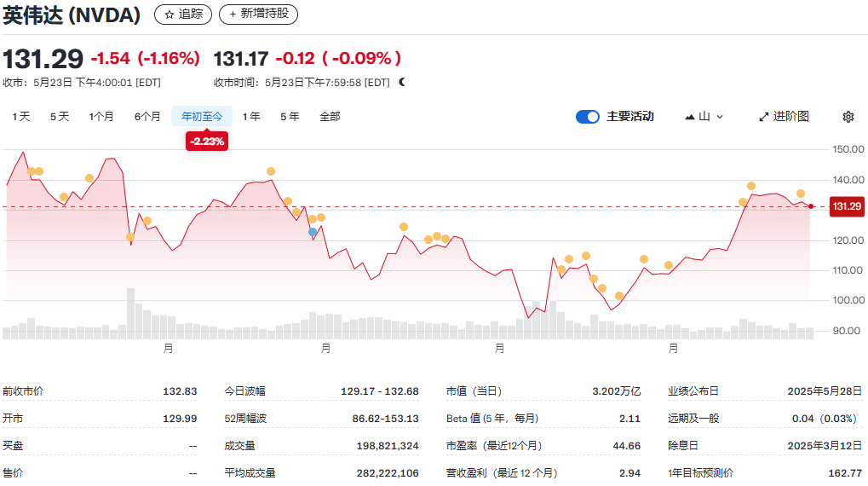868x486 pixels.
Task: Select the 全部 time range tab
Action: click(x=330, y=116)
